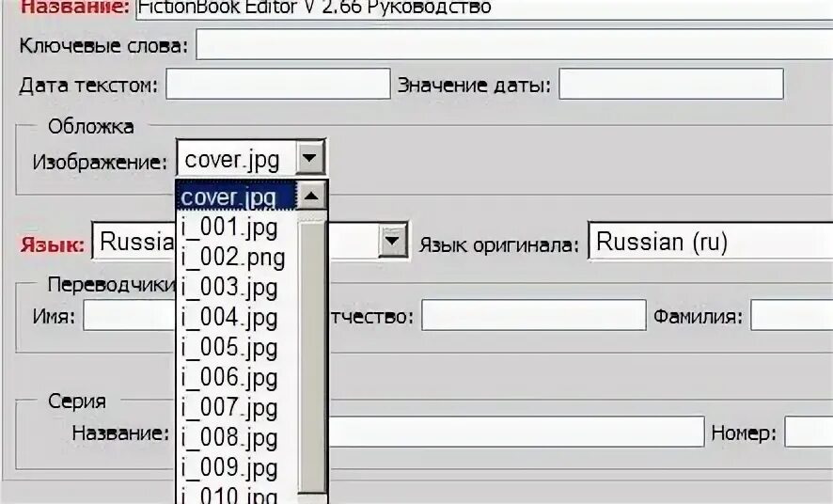This screenshot has height=504, width=833.
Task: Choose i_008.jpg from the image list
Action: click(x=236, y=438)
